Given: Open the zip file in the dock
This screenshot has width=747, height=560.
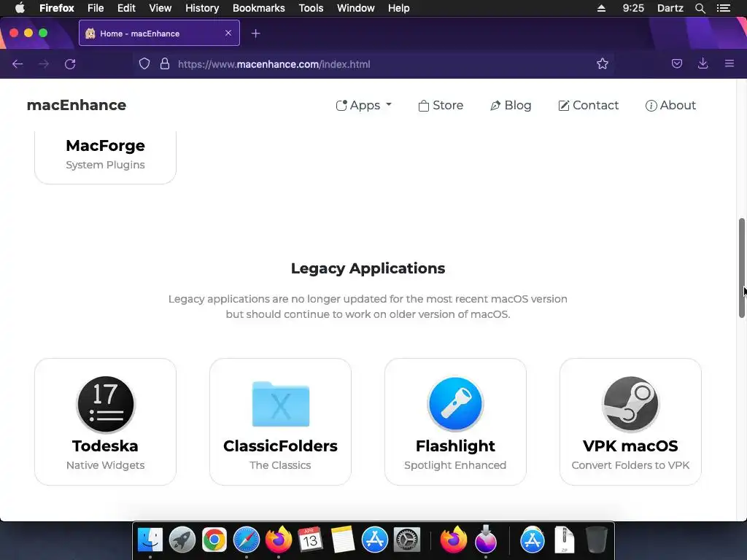Looking at the screenshot, I should [x=565, y=540].
